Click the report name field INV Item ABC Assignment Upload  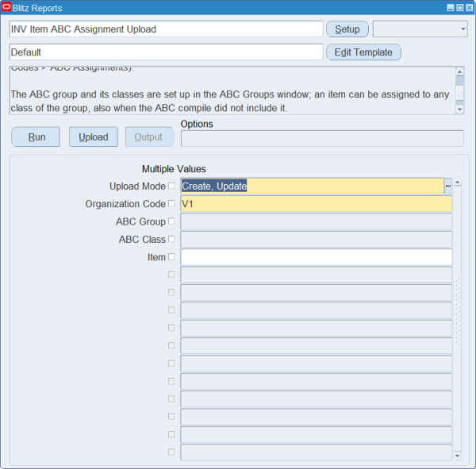(x=166, y=29)
